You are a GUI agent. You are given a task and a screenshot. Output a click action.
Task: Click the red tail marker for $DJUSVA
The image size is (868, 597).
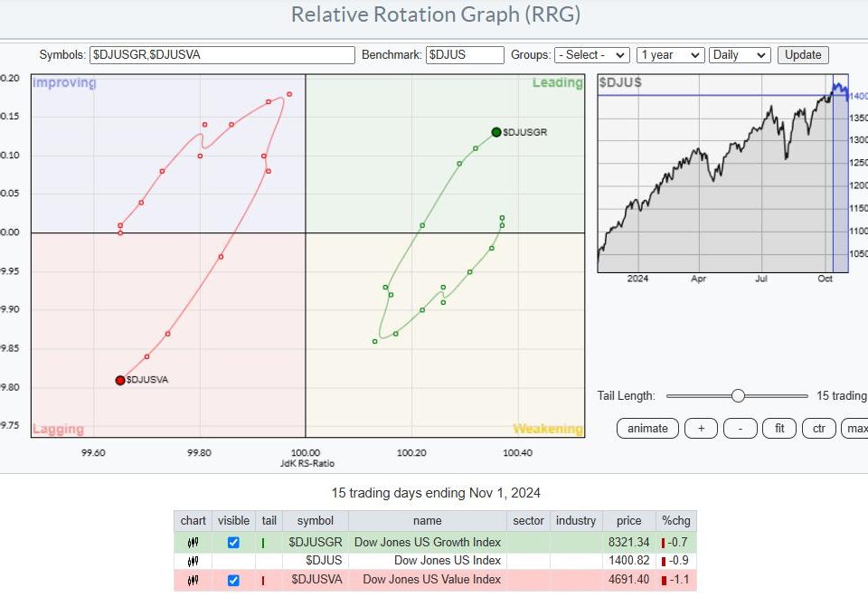click(263, 580)
